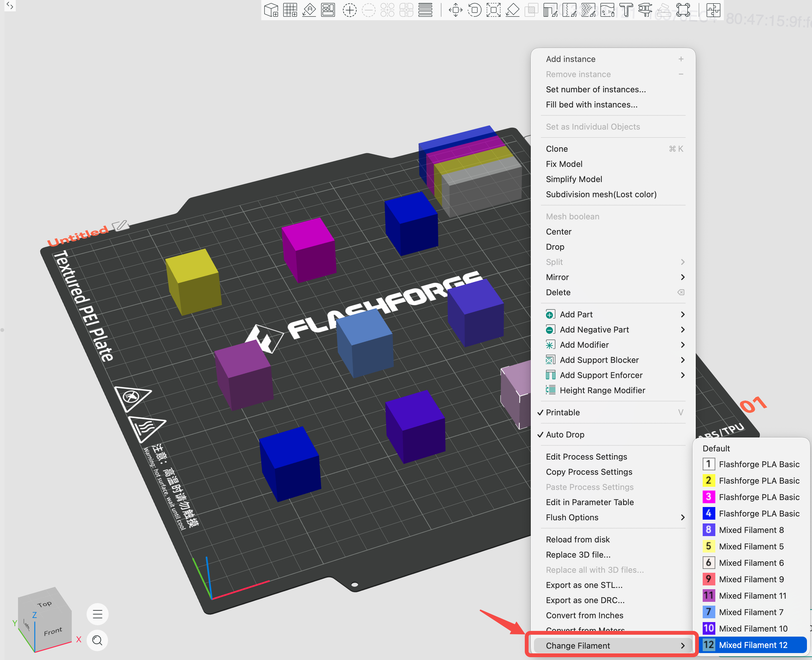Click Center in the context menu
This screenshot has width=812, height=660.
(x=613, y=231)
